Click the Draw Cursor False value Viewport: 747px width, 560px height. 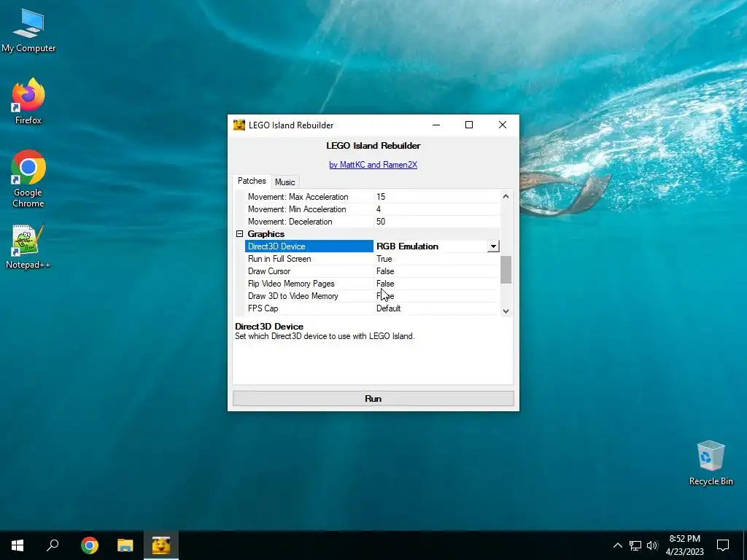[x=385, y=271]
